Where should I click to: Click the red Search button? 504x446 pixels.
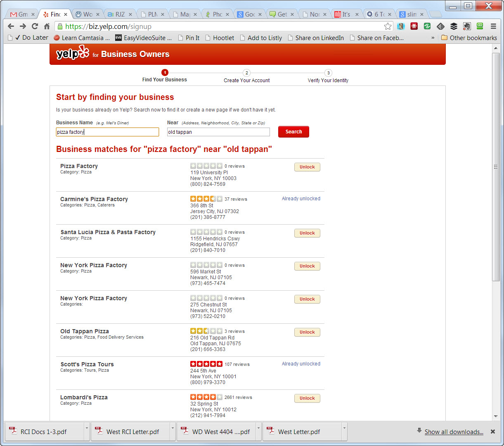(x=293, y=132)
